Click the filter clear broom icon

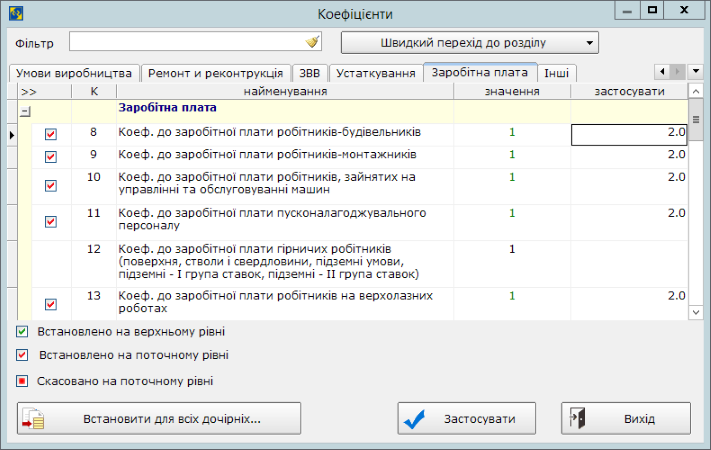pos(312,43)
